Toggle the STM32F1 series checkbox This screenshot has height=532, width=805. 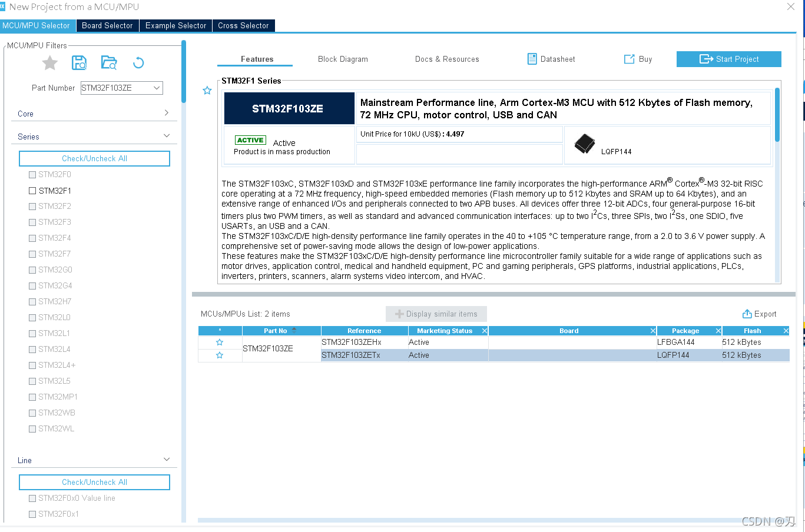tap(32, 191)
